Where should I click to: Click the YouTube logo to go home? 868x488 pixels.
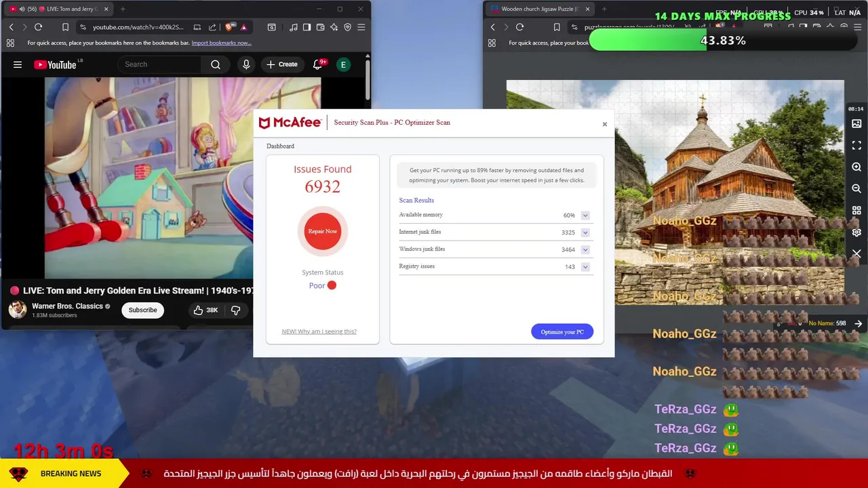[x=55, y=64]
